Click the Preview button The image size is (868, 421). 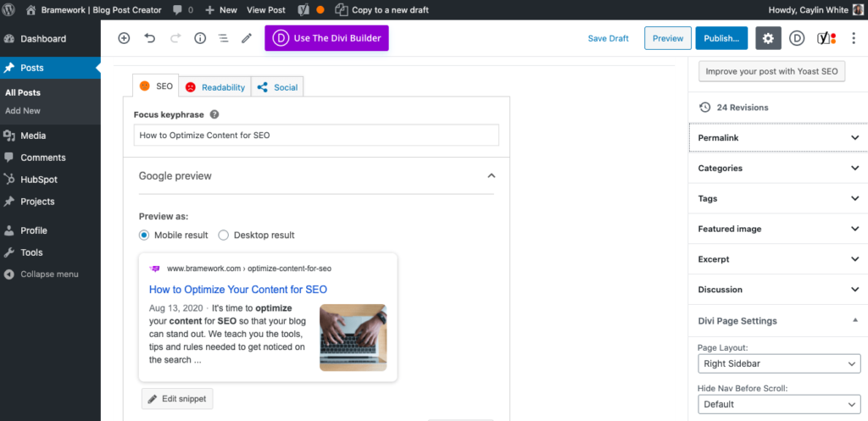pyautogui.click(x=668, y=38)
